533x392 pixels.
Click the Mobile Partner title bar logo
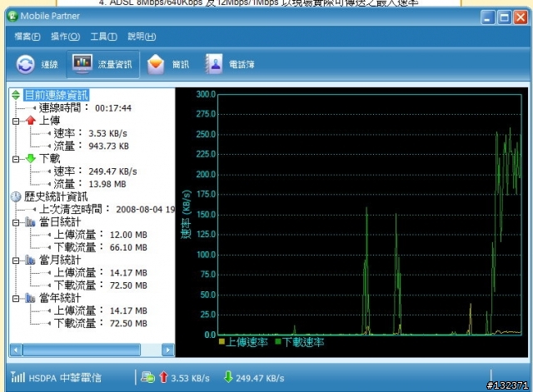pyautogui.click(x=13, y=16)
